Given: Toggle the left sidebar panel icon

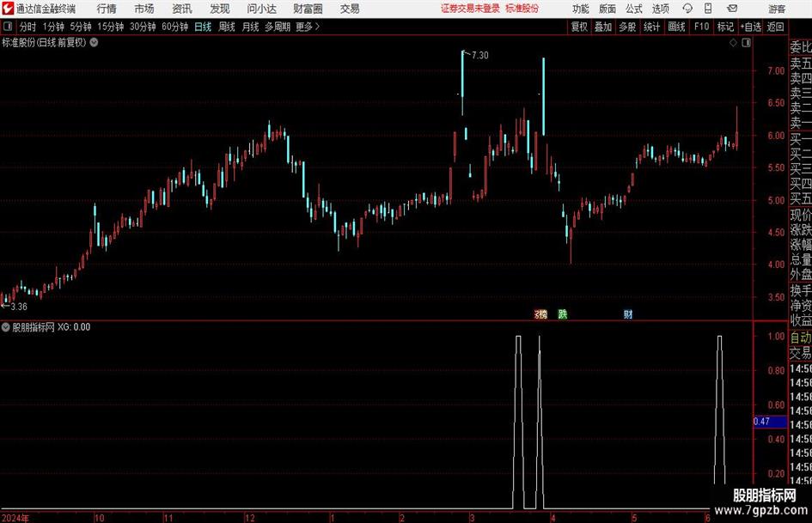Looking at the screenshot, I should [8, 27].
